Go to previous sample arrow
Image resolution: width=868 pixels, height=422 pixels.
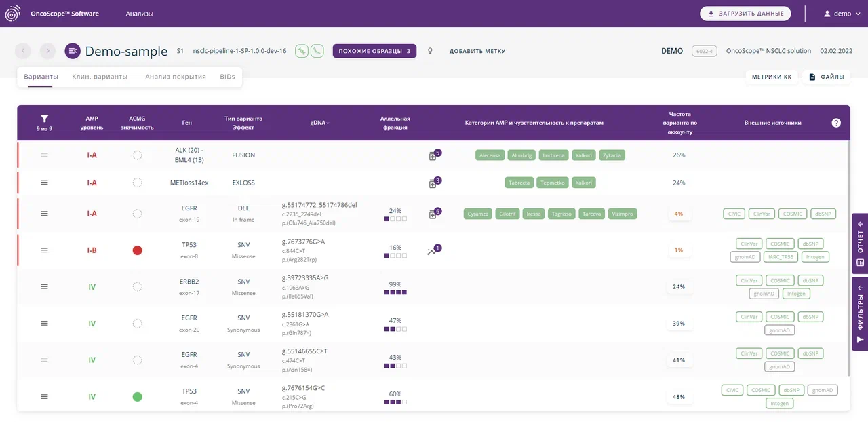(x=23, y=51)
